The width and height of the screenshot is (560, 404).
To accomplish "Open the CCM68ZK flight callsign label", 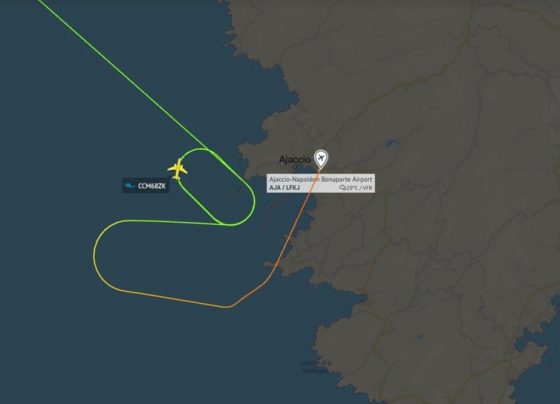I will coord(146,185).
